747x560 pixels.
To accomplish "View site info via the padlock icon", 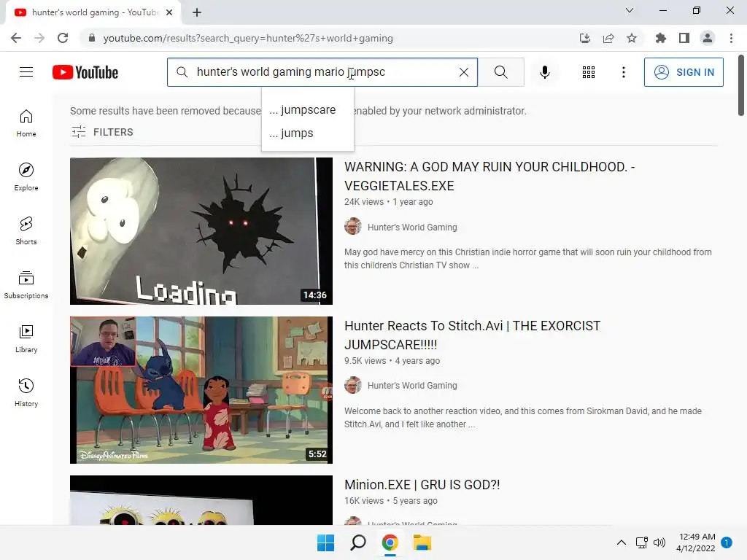I will point(91,38).
